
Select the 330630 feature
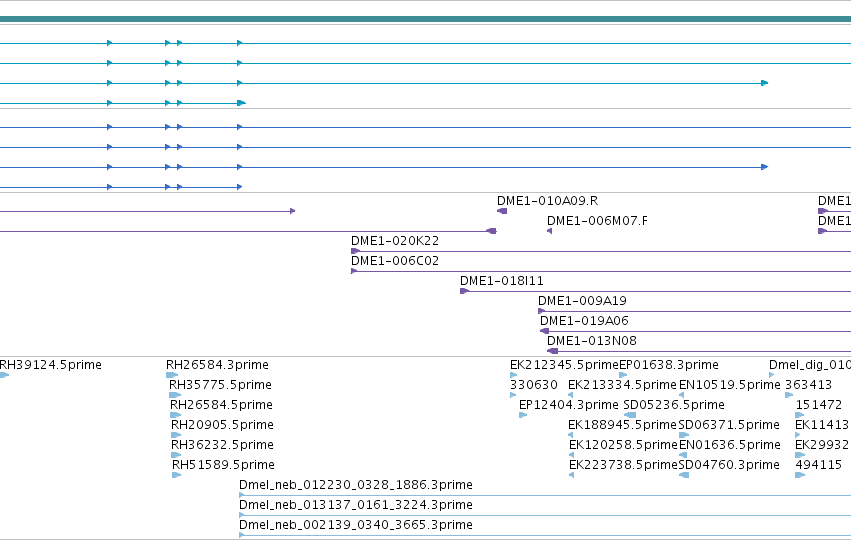coord(534,385)
